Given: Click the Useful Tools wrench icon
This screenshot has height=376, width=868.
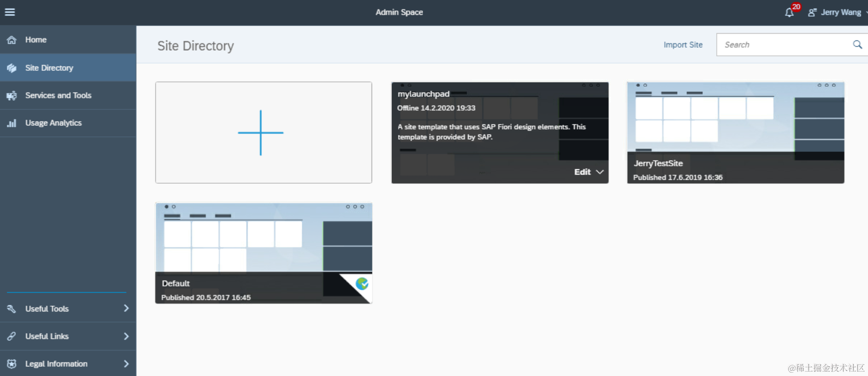Looking at the screenshot, I should click(x=12, y=309).
